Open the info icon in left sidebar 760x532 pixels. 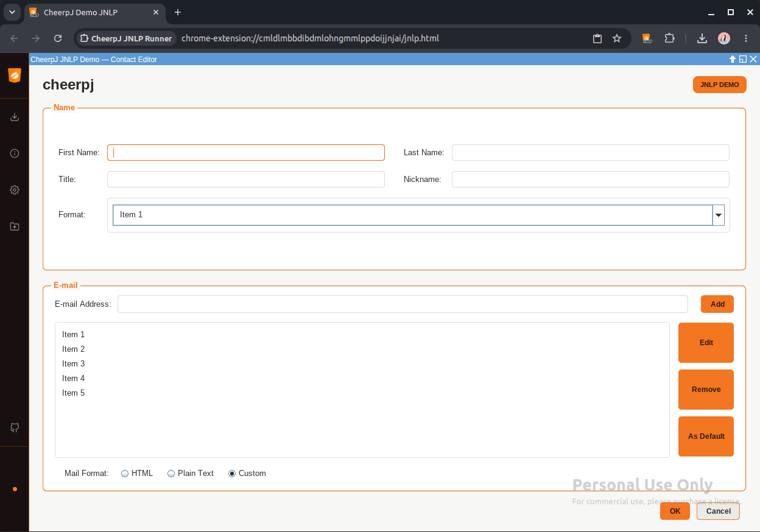[x=15, y=153]
